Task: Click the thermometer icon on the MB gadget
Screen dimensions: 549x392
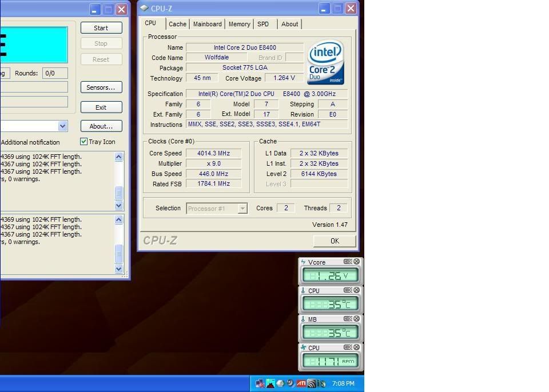Action: pos(303,319)
